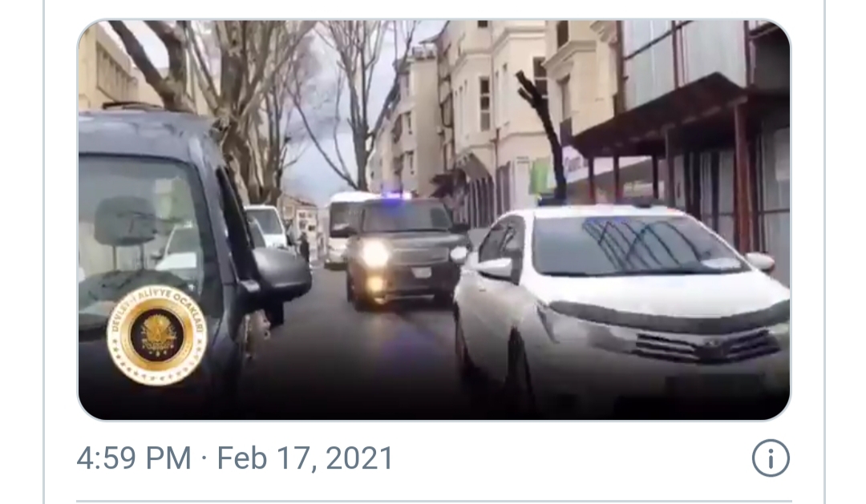Click the gold Devlet-i Aliyye Ocakları emblem
Screen dimensions: 866x504
pyautogui.click(x=157, y=334)
